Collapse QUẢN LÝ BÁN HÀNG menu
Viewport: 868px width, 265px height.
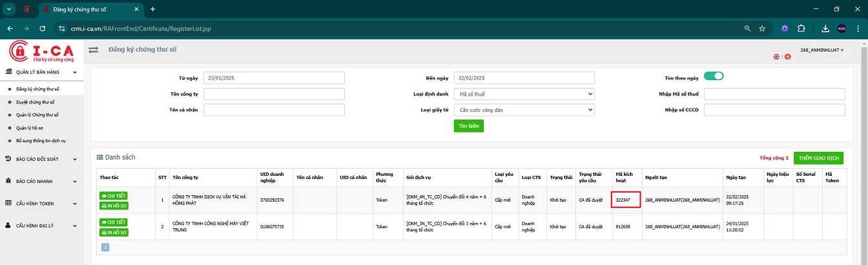(x=41, y=72)
